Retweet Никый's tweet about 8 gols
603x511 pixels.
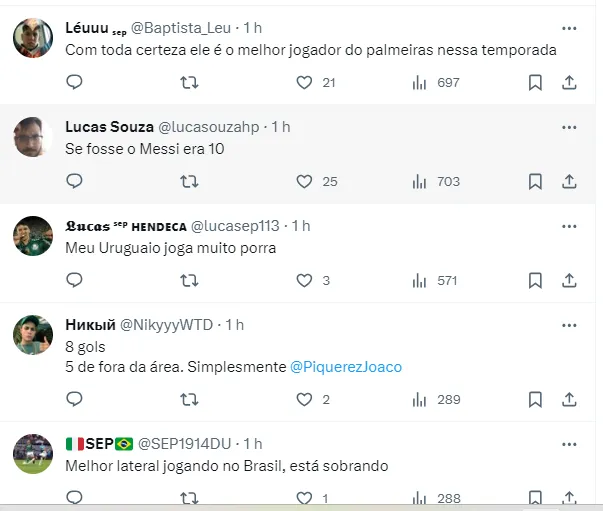click(x=188, y=399)
